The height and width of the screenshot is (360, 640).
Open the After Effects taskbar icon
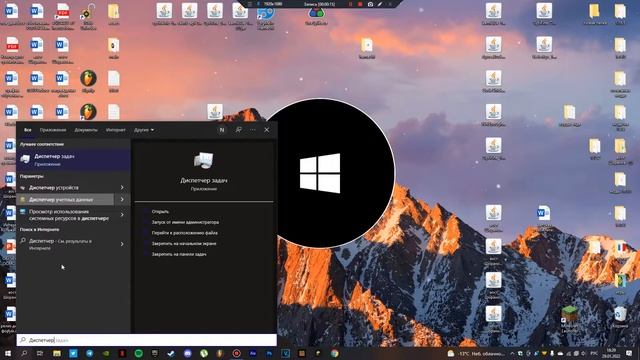253,353
